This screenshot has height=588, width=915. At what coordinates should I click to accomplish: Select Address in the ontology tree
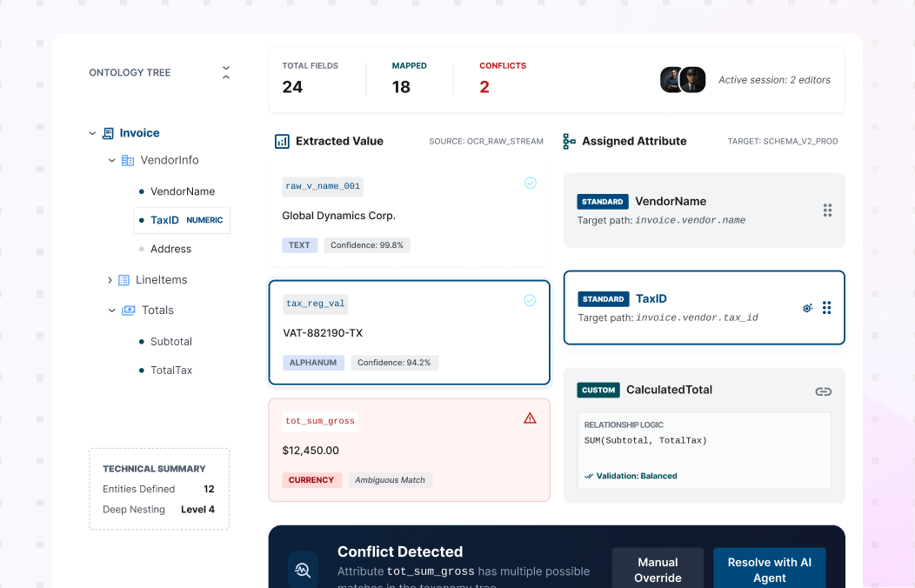tap(170, 249)
